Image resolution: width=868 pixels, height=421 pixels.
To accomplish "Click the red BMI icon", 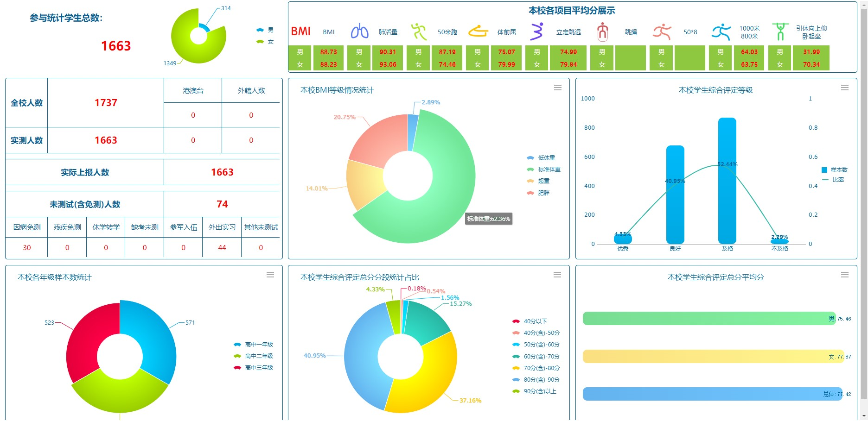I will 300,31.
